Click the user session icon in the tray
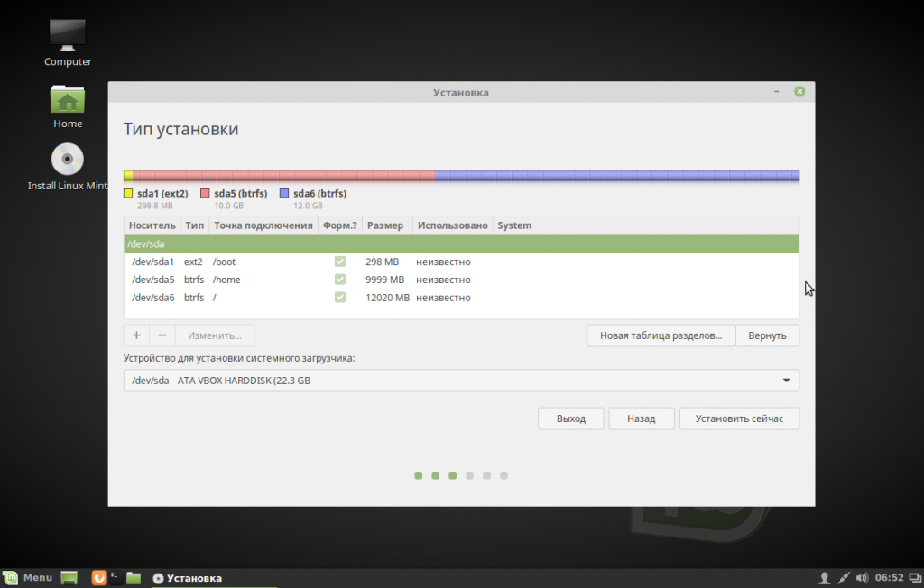This screenshot has height=588, width=924. point(825,577)
